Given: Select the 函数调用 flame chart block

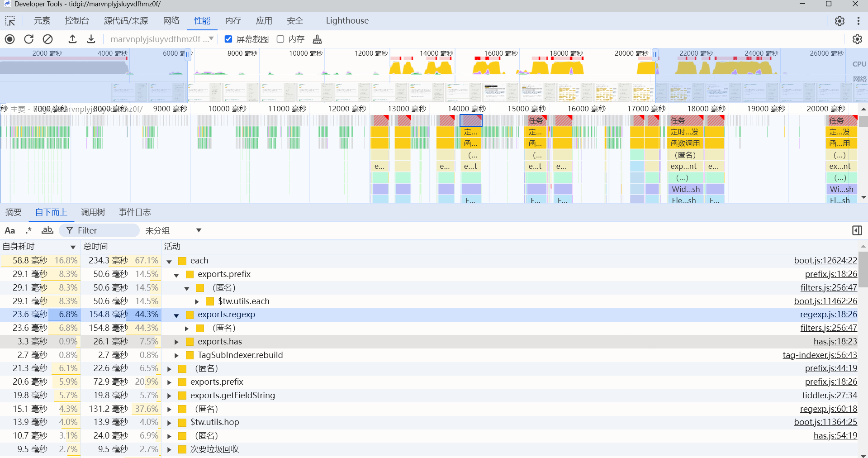Looking at the screenshot, I should [x=686, y=143].
